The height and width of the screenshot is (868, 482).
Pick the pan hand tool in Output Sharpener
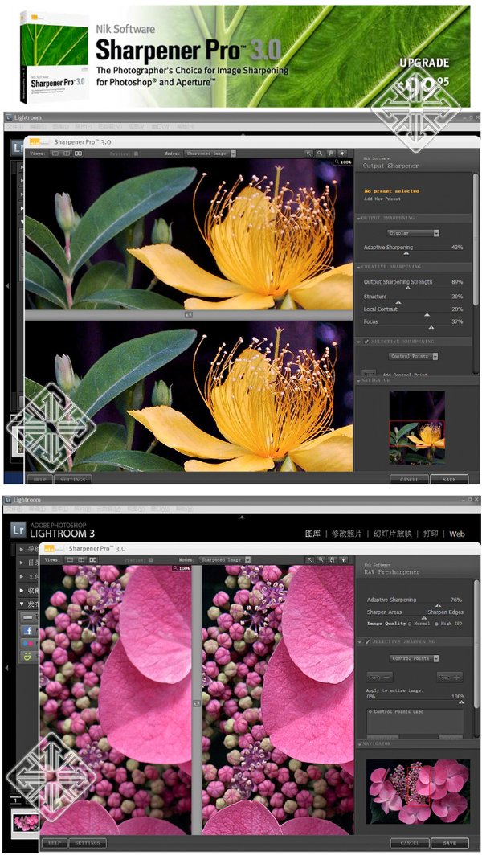click(331, 154)
